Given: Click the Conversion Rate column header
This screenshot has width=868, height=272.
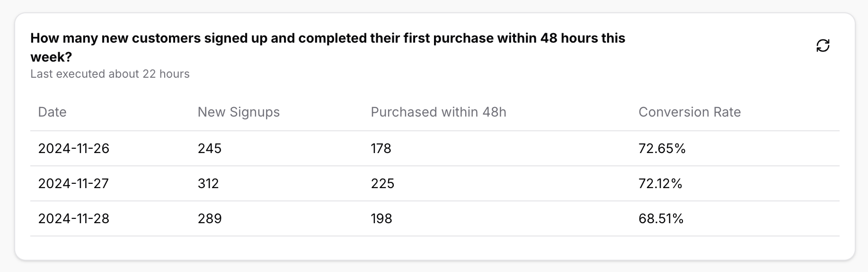Looking at the screenshot, I should coord(690,112).
